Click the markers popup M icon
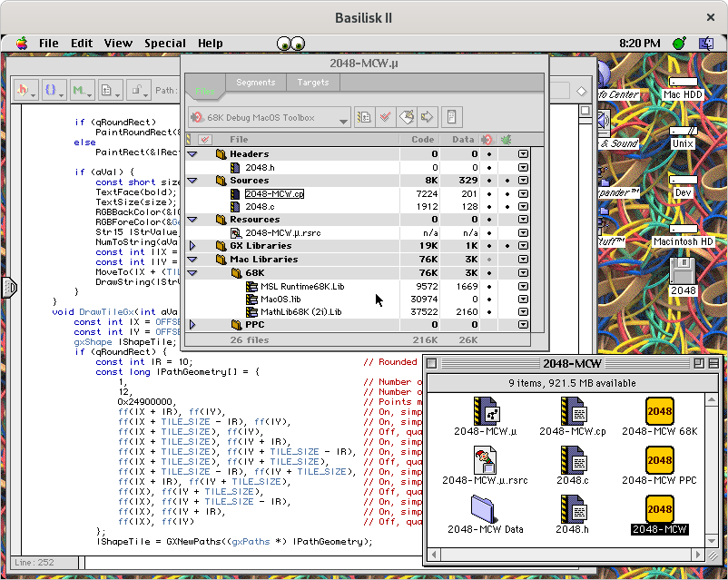 coord(83,90)
